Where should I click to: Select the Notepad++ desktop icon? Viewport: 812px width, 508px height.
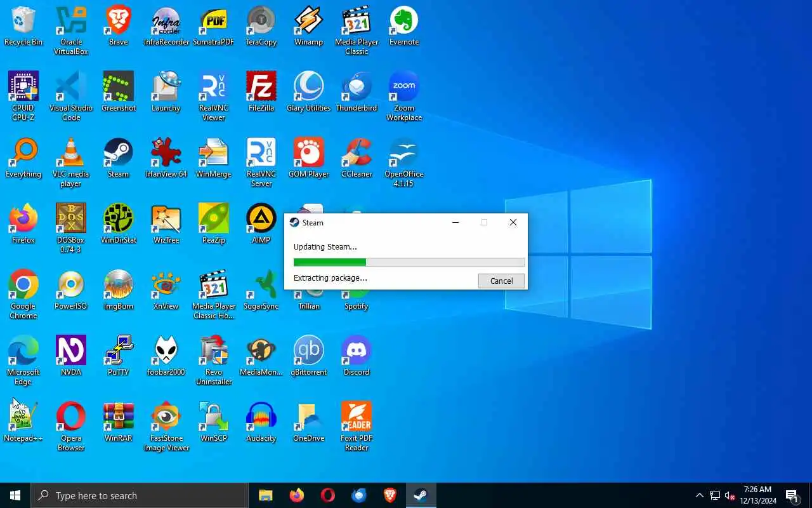23,422
